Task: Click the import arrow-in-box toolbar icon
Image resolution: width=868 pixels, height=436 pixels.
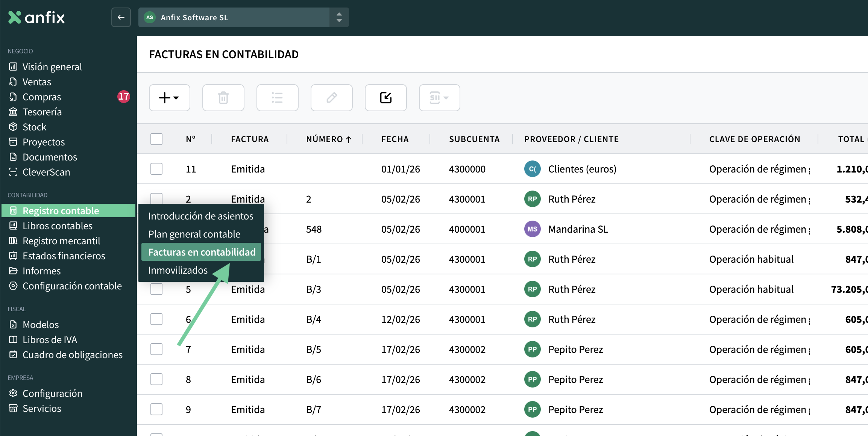Action: 385,98
